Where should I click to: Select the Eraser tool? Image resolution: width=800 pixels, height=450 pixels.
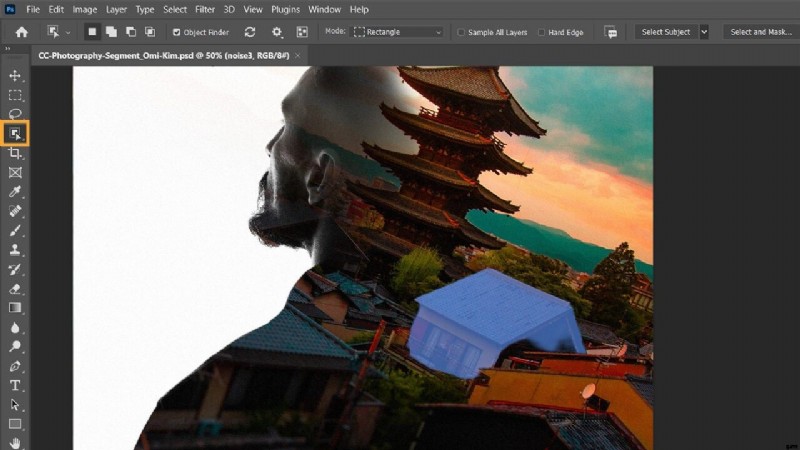pyautogui.click(x=15, y=288)
